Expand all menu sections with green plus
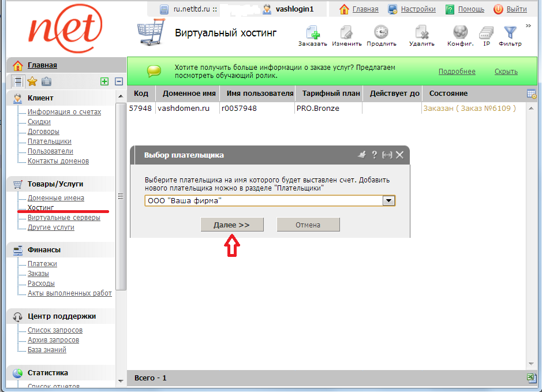The image size is (542, 392). (x=104, y=81)
